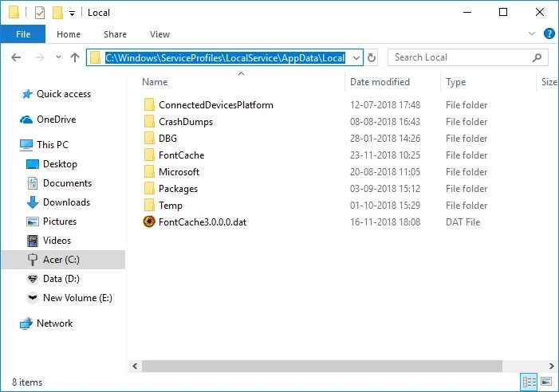Switch to the Share ribbon tab
The height and width of the screenshot is (392, 559).
click(x=115, y=34)
